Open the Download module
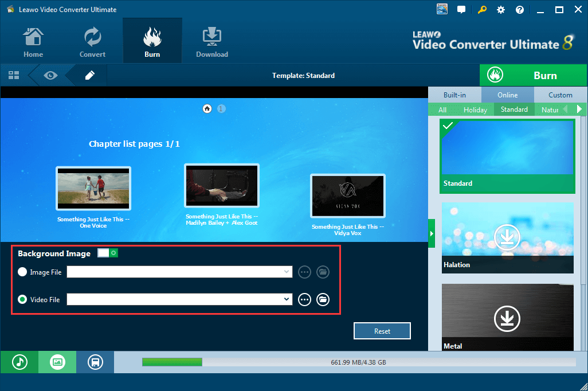Image resolution: width=588 pixels, height=391 pixels. 212,42
